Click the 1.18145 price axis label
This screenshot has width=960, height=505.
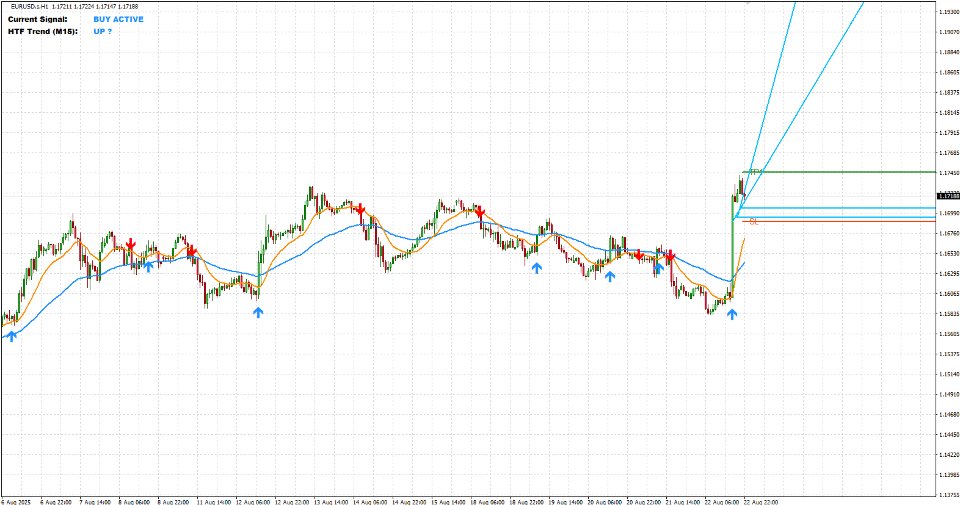[x=948, y=113]
